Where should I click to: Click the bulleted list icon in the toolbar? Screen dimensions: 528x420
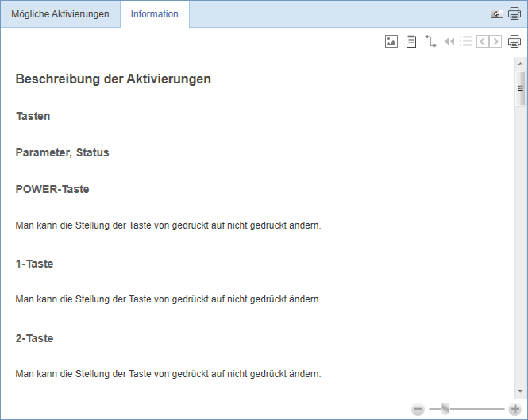pyautogui.click(x=466, y=41)
